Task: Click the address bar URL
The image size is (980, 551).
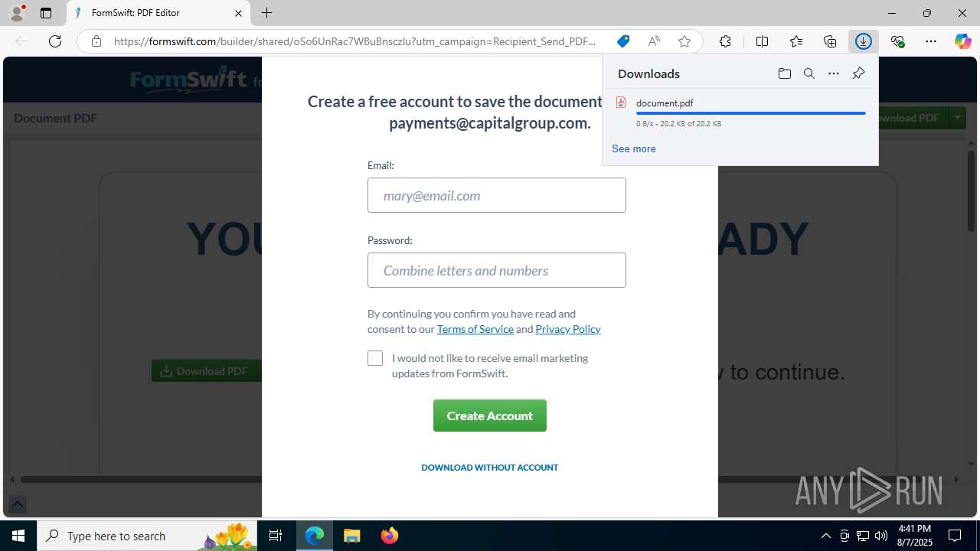Action: click(354, 41)
